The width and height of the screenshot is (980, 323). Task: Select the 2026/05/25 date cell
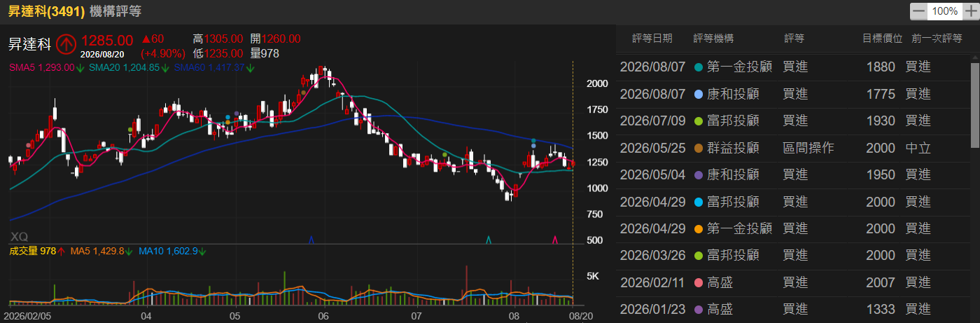[651, 148]
